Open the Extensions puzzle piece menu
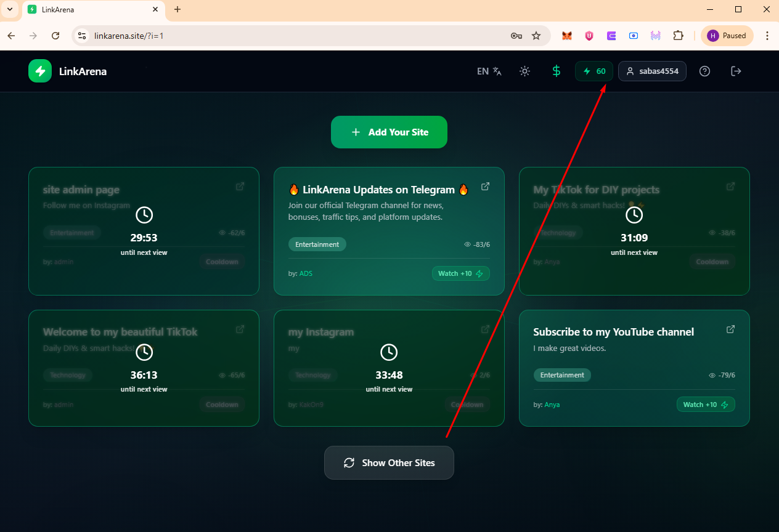Image resolution: width=779 pixels, height=532 pixels. click(x=678, y=36)
